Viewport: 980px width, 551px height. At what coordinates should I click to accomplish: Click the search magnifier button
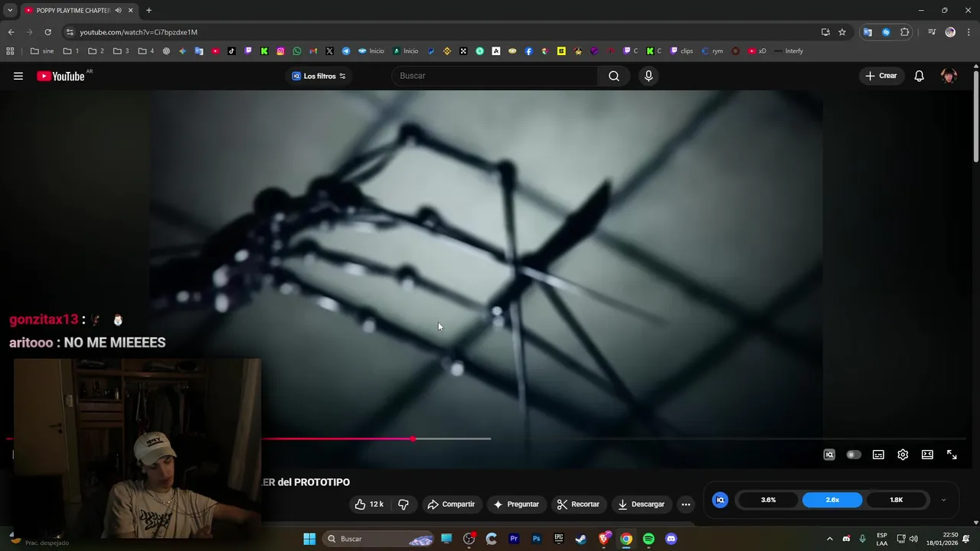coord(613,76)
